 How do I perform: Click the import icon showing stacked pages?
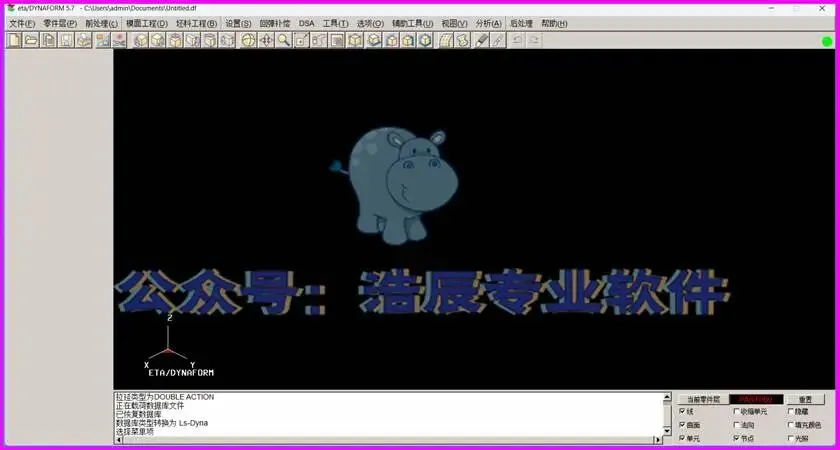pyautogui.click(x=49, y=40)
